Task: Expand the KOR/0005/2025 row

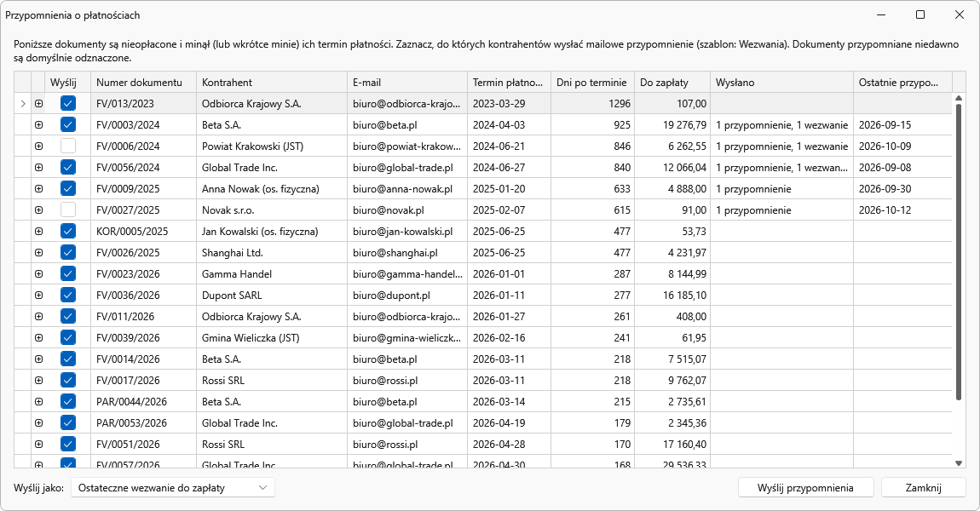Action: tap(38, 231)
